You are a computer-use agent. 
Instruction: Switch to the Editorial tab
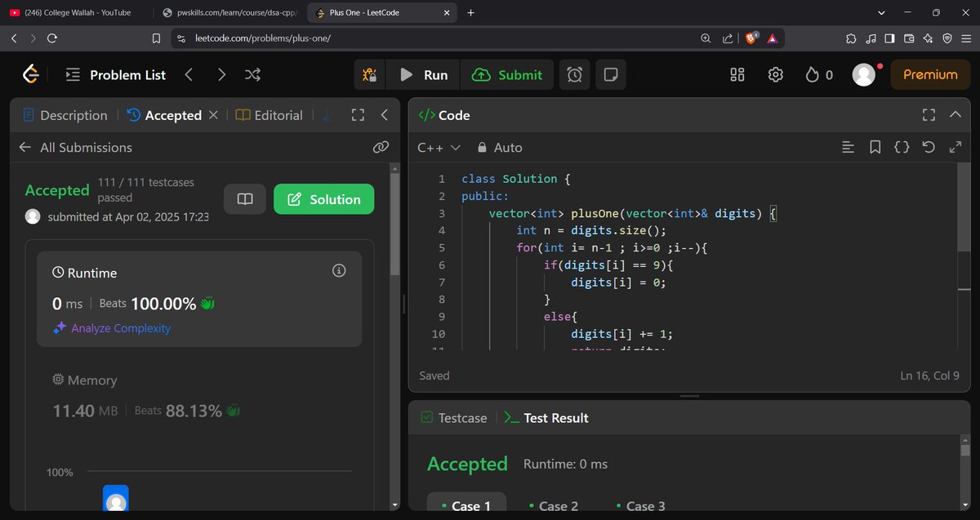coord(269,116)
